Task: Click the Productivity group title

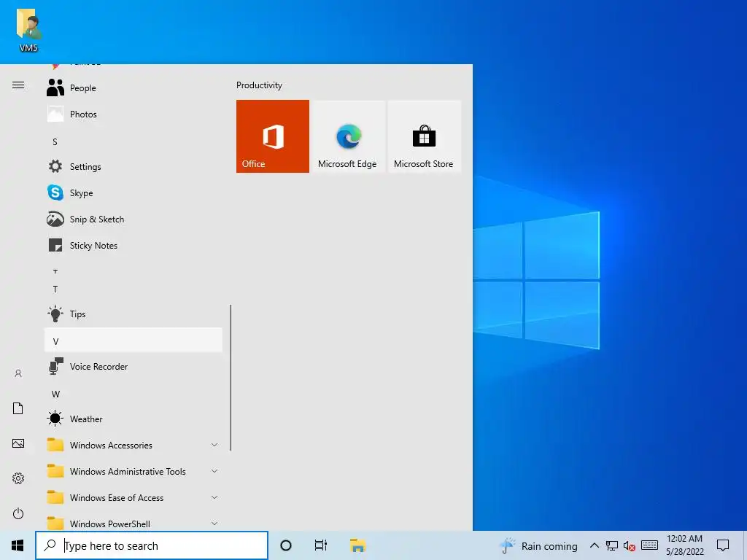Action: pyautogui.click(x=259, y=85)
